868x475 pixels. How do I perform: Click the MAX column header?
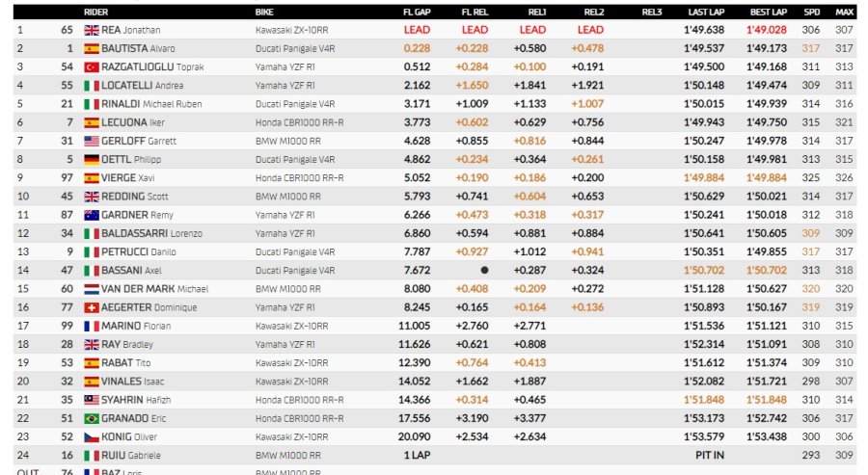click(844, 12)
